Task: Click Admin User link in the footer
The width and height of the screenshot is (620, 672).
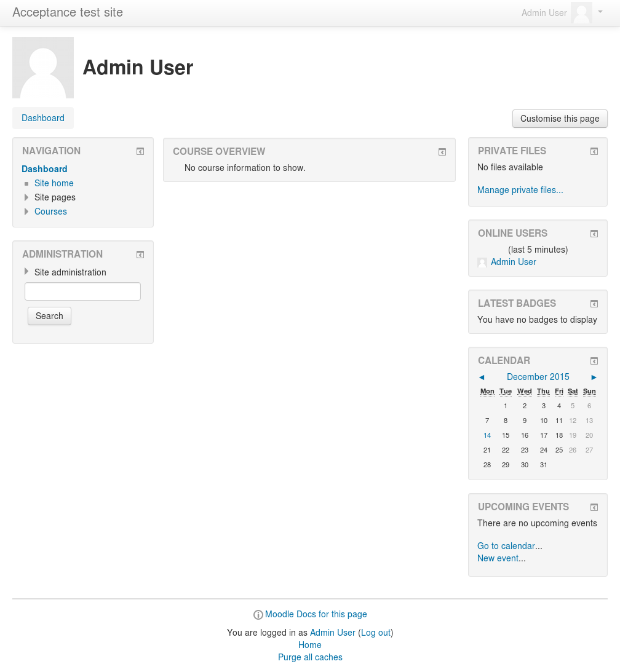Action: (333, 633)
